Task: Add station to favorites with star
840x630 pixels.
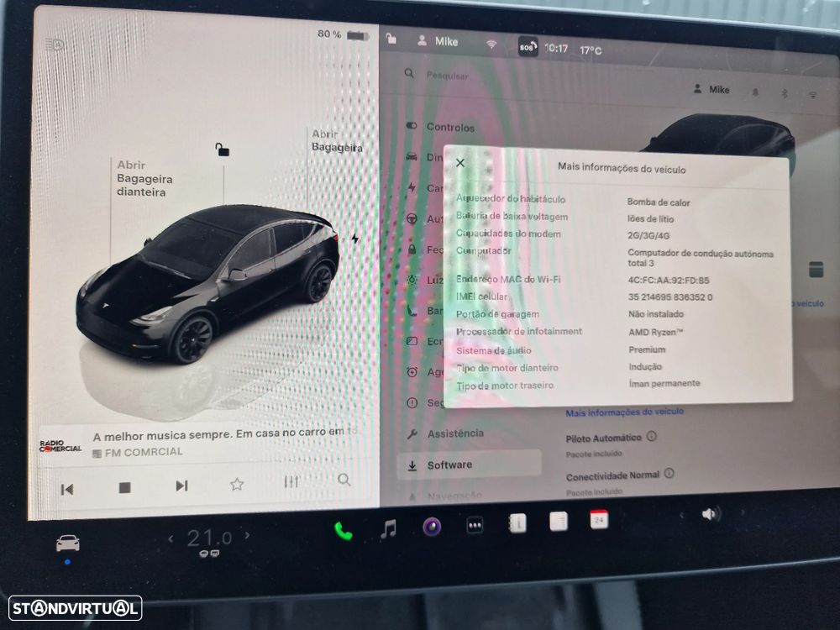Action: coord(237,485)
